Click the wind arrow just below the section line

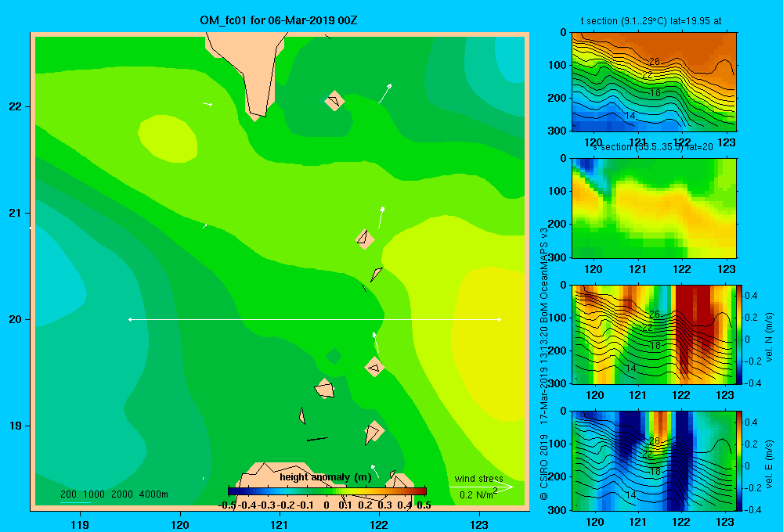pyautogui.click(x=376, y=343)
